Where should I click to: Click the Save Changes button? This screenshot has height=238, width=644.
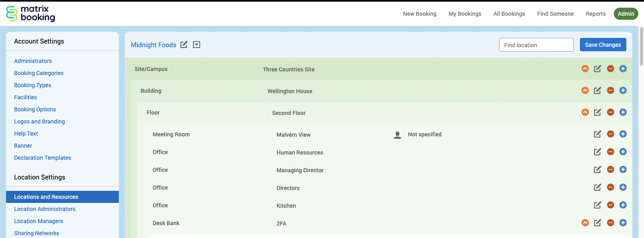[603, 45]
